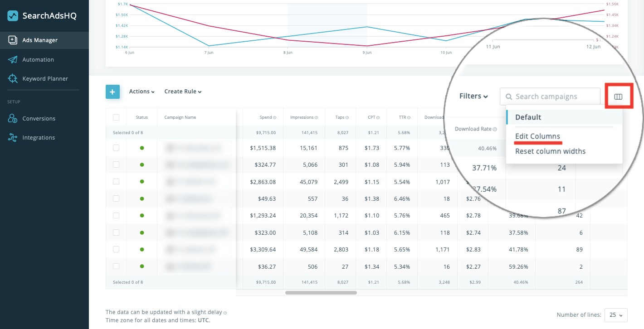Change the Number of lines dropdown

(x=616, y=315)
